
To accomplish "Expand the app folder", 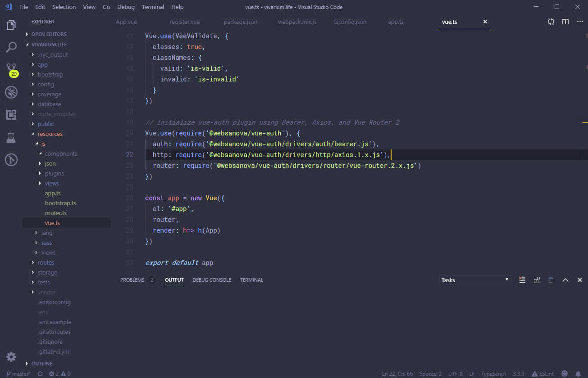I will (43, 65).
